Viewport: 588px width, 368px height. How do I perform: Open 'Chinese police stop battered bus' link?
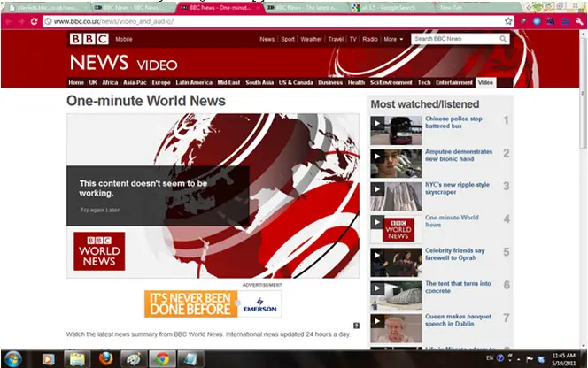click(453, 122)
